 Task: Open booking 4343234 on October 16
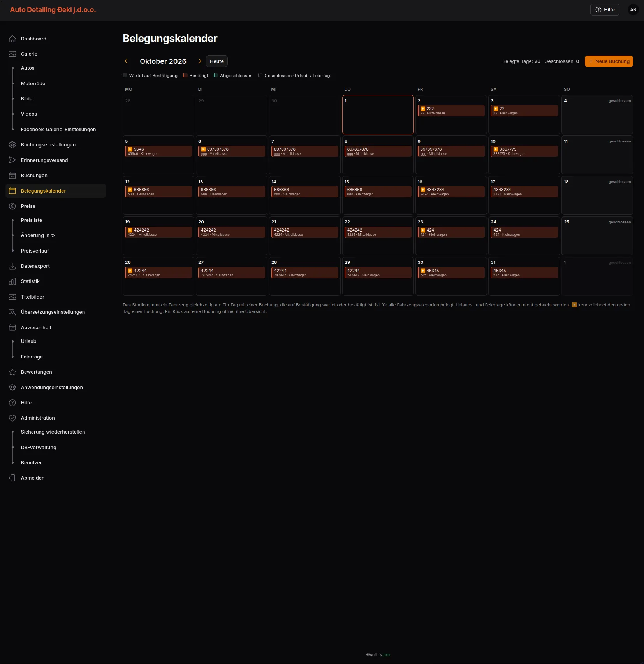[451, 192]
